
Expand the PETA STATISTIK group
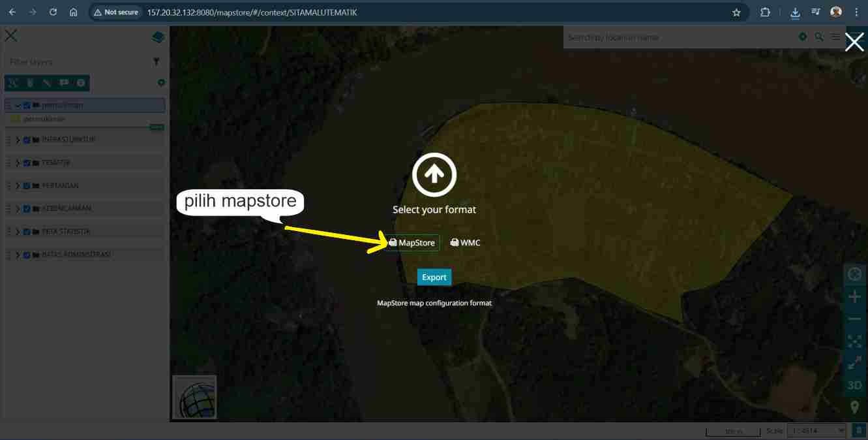(18, 232)
